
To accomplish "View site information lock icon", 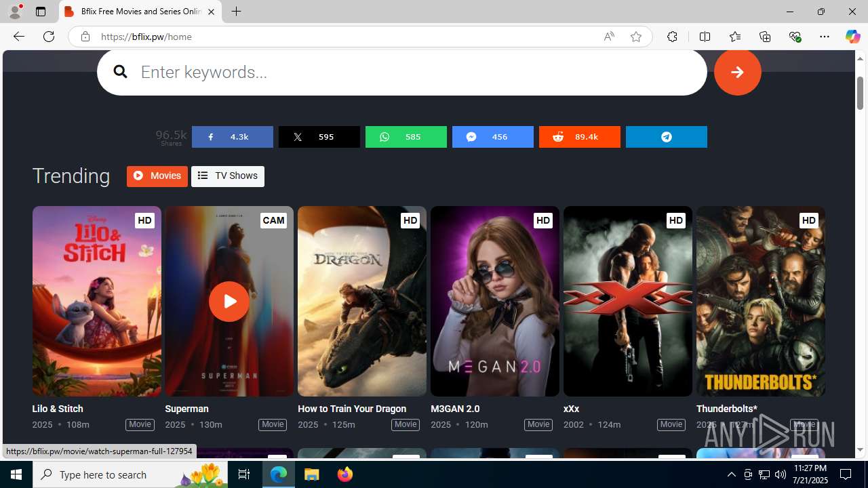I will [85, 37].
